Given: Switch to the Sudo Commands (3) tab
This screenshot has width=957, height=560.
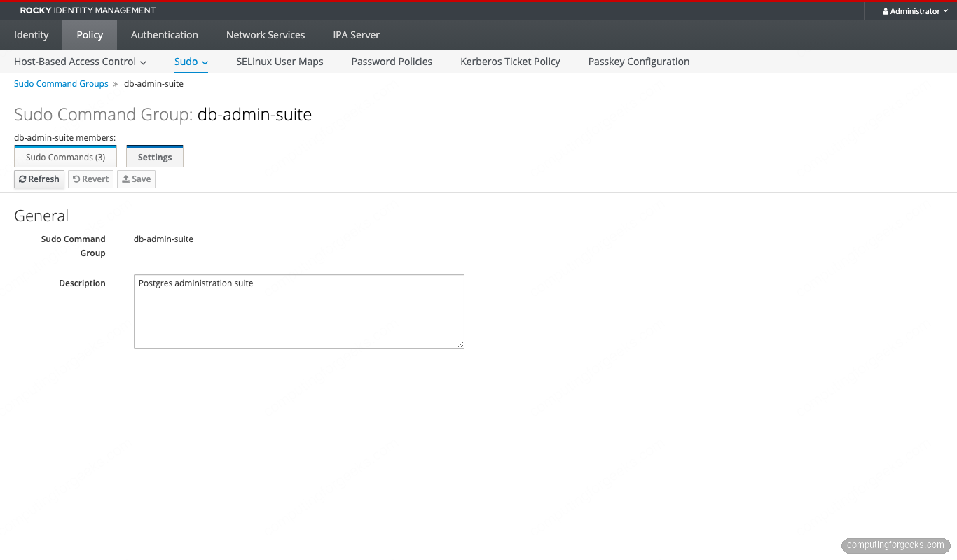Looking at the screenshot, I should 65,157.
